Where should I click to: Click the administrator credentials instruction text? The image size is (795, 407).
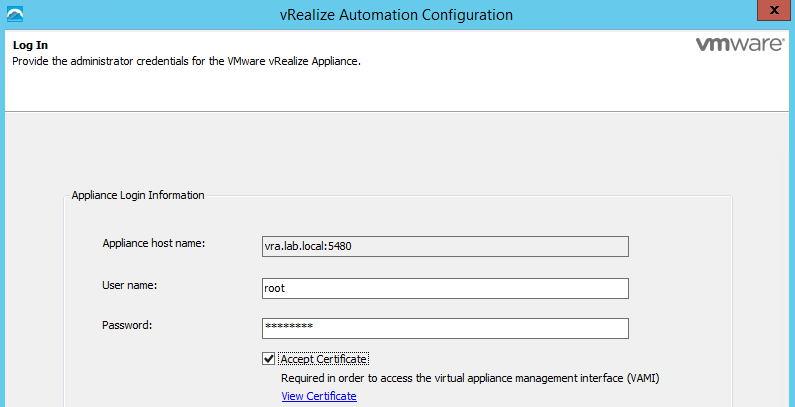point(185,61)
